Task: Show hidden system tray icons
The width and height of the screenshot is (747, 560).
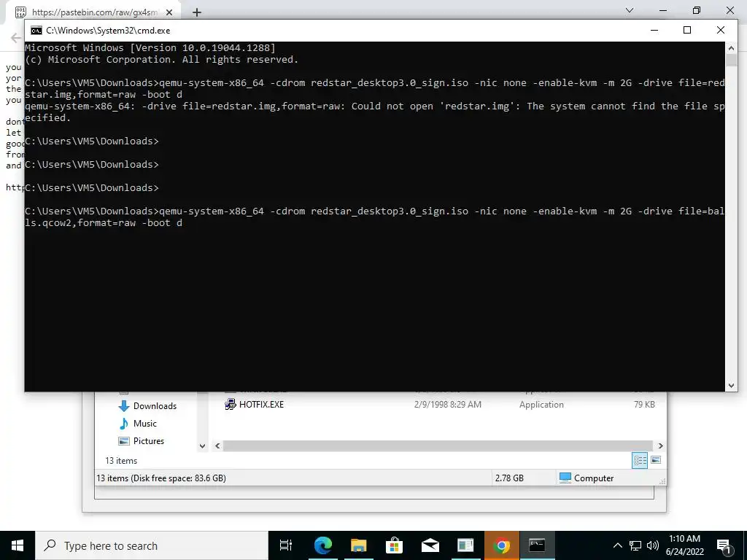Action: (617, 545)
